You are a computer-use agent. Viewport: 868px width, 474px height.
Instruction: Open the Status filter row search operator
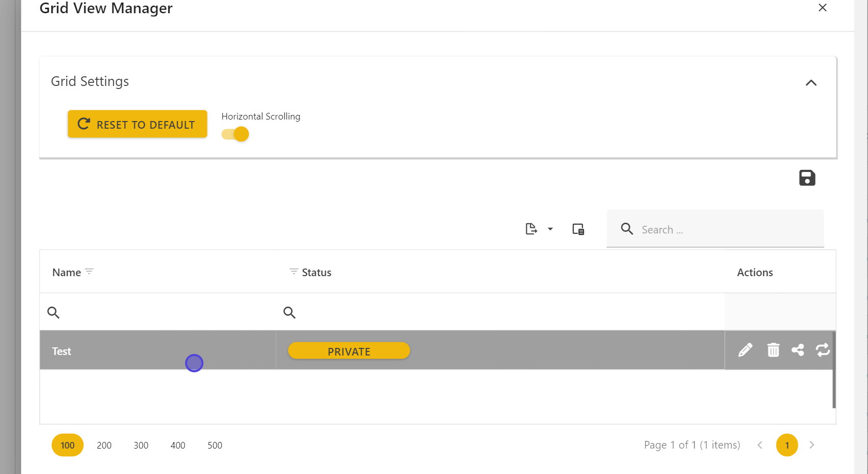289,312
